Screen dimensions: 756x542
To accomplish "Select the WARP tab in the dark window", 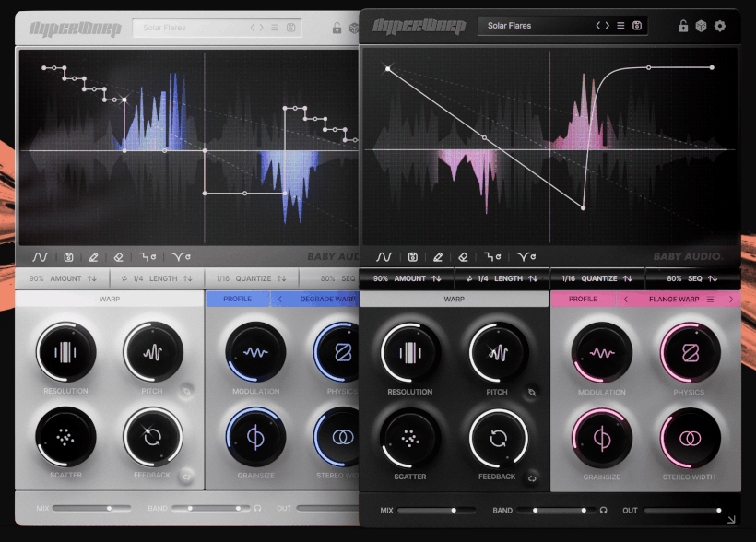I will 455,300.
